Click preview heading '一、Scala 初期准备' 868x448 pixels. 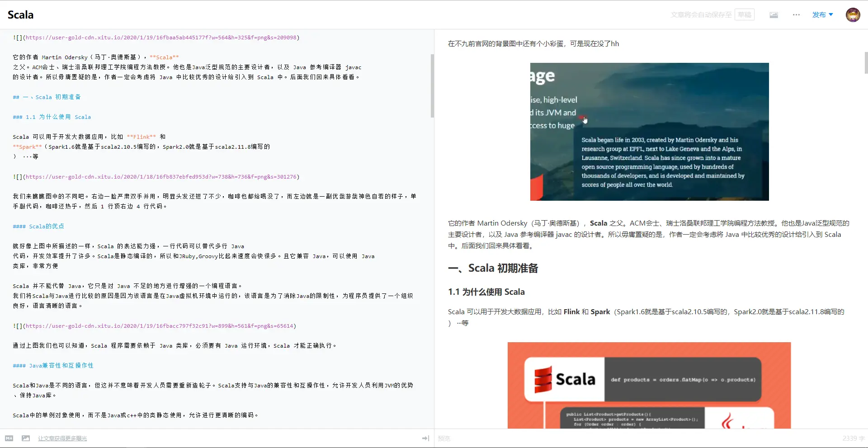coord(493,268)
